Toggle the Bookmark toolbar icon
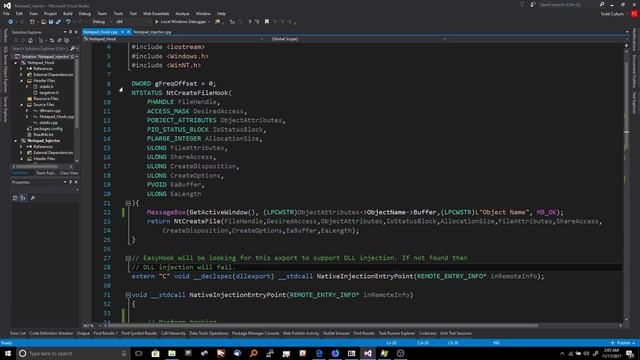 (x=267, y=22)
